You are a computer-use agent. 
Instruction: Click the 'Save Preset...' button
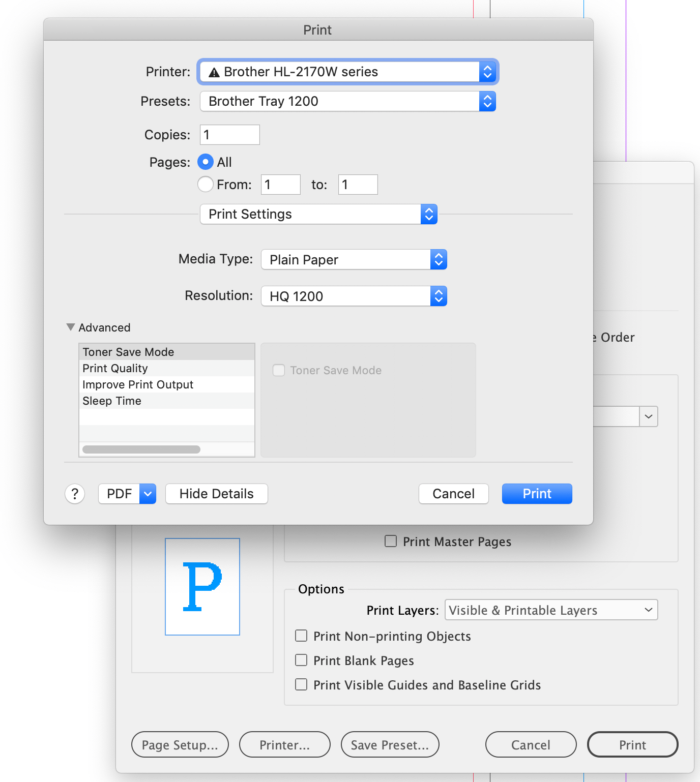click(390, 744)
